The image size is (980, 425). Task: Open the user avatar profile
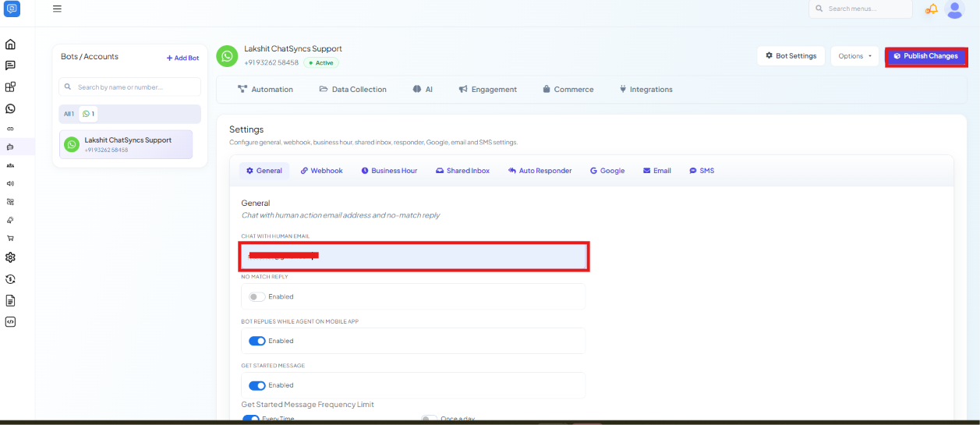point(954,9)
